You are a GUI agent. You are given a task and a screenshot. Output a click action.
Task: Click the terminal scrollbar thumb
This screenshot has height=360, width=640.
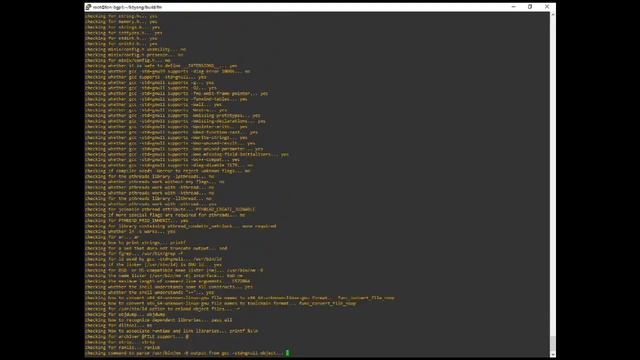tap(553, 343)
